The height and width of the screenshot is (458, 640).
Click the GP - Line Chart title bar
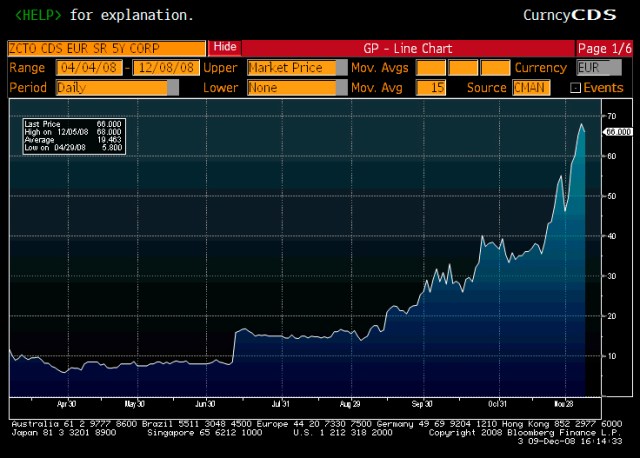[408, 49]
